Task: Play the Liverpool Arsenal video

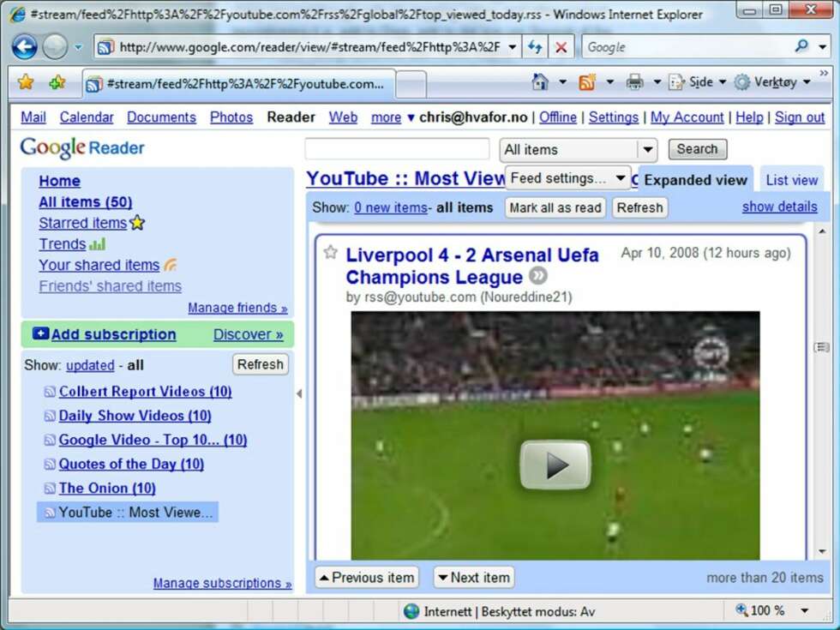Action: (x=555, y=465)
